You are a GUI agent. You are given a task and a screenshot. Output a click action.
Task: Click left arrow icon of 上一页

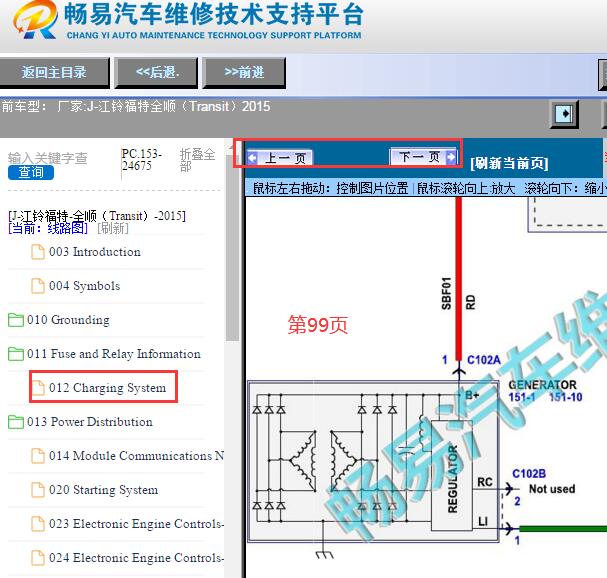click(252, 158)
